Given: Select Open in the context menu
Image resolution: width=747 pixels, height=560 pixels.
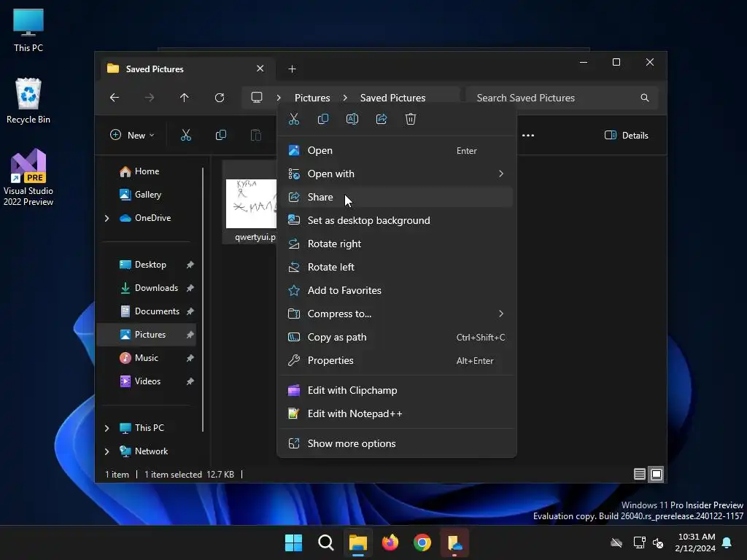Looking at the screenshot, I should [396, 150].
